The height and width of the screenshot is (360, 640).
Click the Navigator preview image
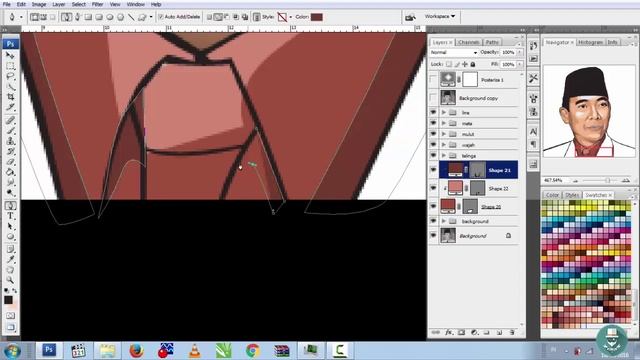point(589,111)
